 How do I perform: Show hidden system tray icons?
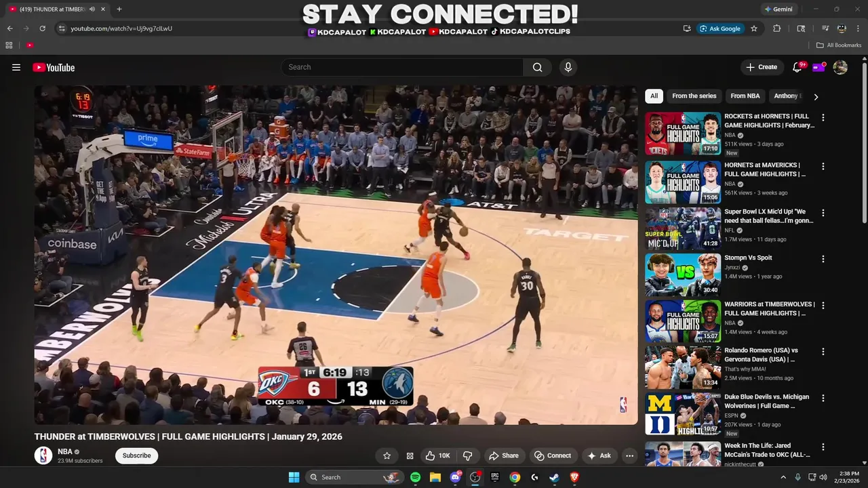click(783, 477)
